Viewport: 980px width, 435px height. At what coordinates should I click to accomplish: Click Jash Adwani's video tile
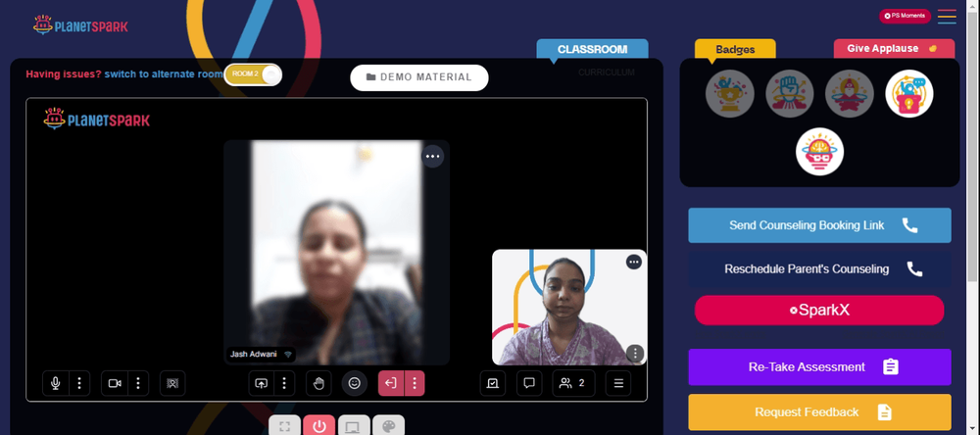click(x=336, y=253)
